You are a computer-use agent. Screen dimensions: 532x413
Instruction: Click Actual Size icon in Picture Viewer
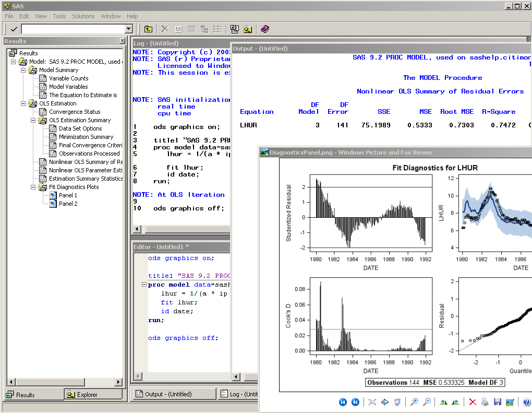(385, 402)
